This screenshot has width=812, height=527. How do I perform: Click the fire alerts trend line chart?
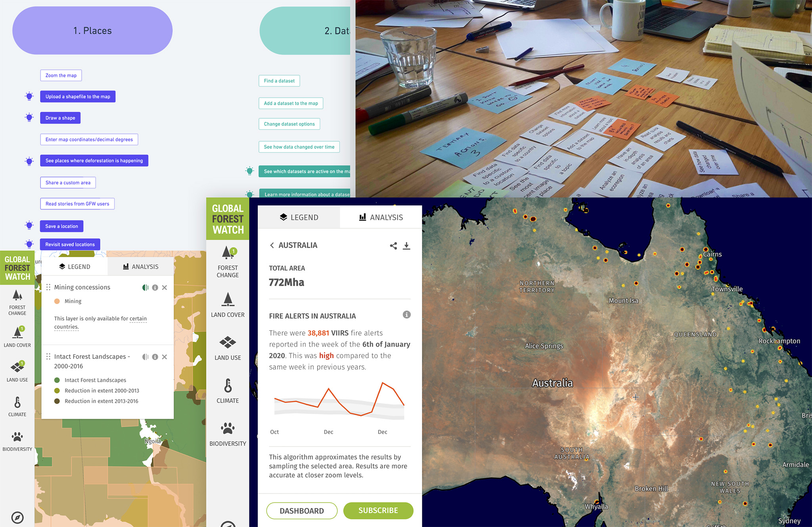[338, 405]
